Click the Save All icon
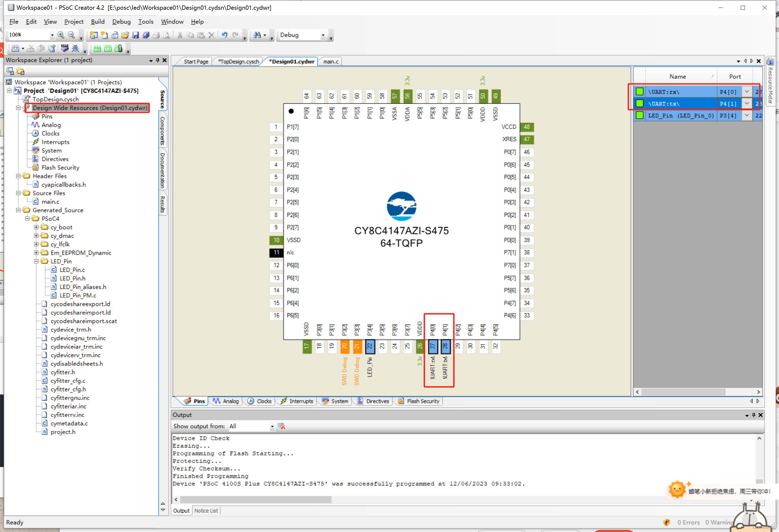This screenshot has height=532, width=779. (146, 35)
